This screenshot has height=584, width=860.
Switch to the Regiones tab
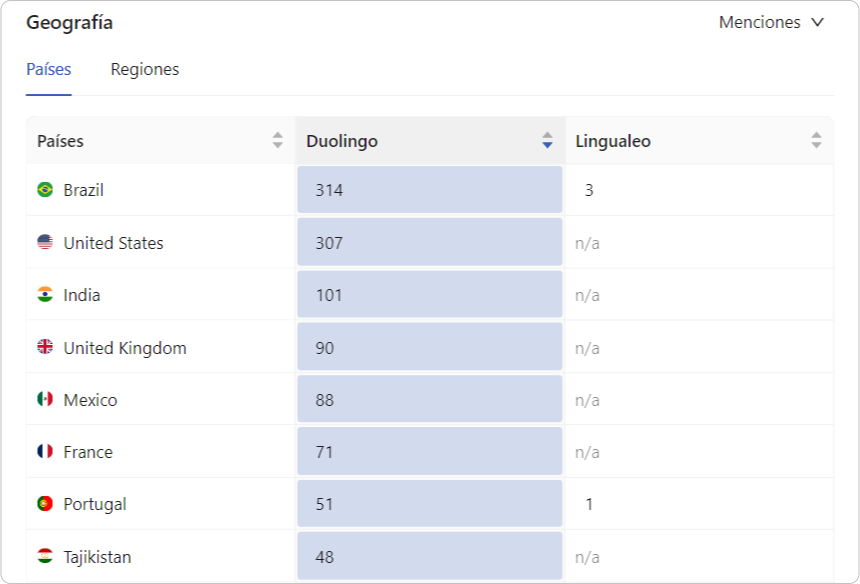(145, 69)
